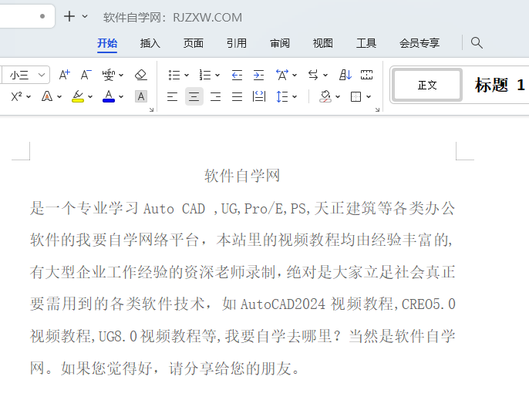Viewport: 529px width, 420px height.
Task: Click the sort A-Z icon
Action: tap(345, 75)
